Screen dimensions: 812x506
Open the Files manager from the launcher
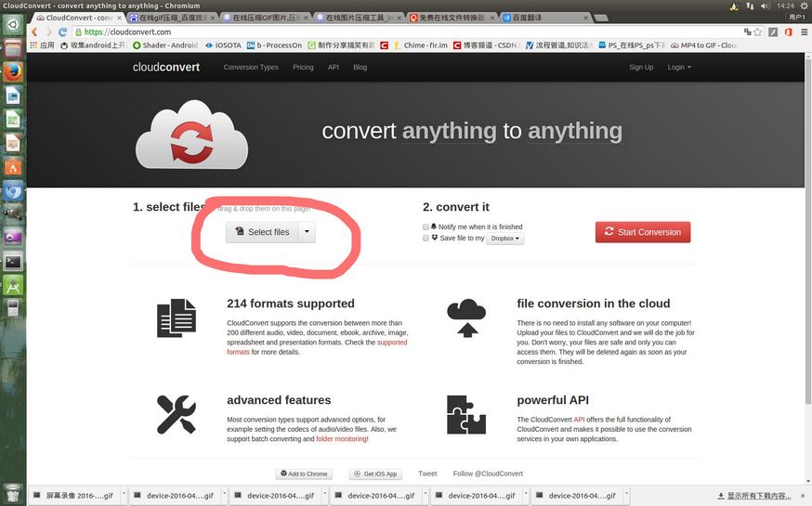pyautogui.click(x=13, y=48)
